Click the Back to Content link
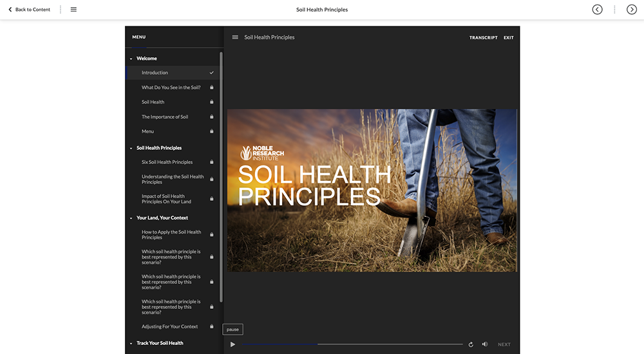This screenshot has height=354, width=644. click(x=29, y=10)
